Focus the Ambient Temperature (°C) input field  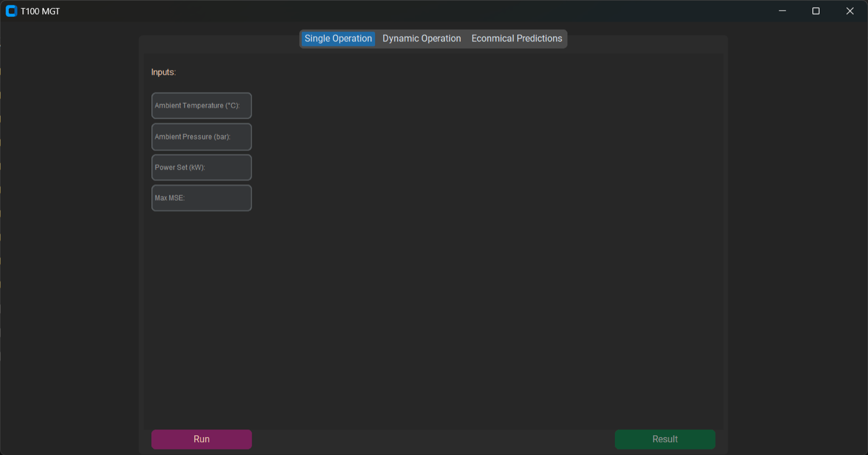click(x=201, y=106)
